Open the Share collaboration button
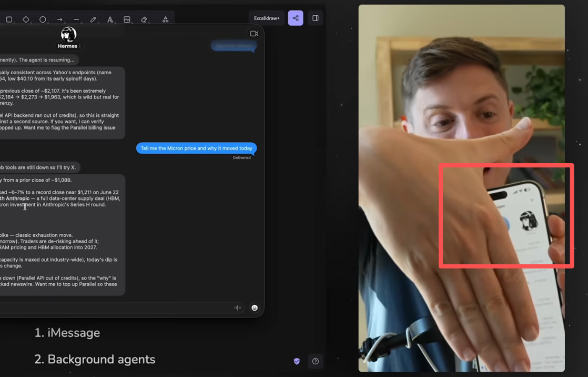This screenshot has height=377, width=588. [x=296, y=18]
